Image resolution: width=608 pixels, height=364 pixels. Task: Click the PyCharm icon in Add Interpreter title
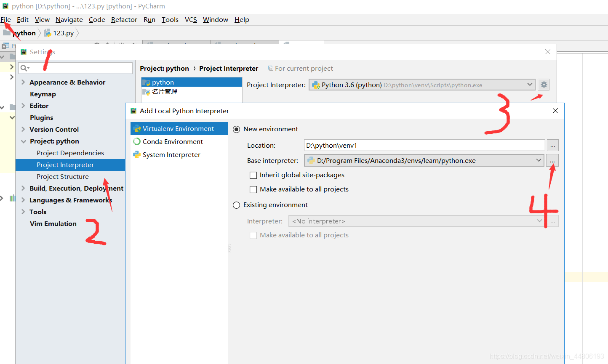click(x=133, y=111)
